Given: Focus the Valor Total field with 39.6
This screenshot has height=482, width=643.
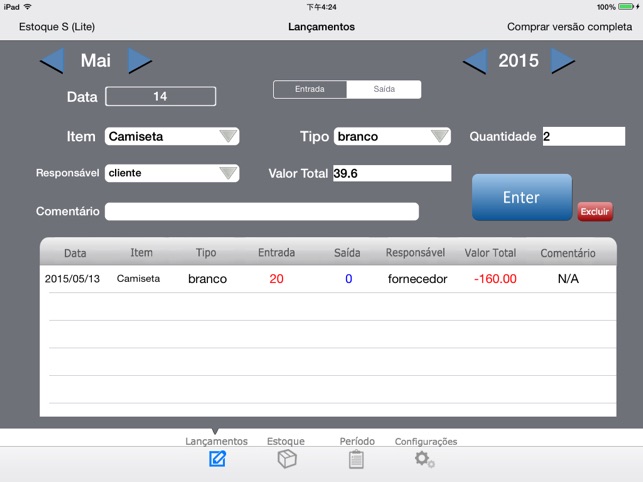Looking at the screenshot, I should tap(392, 173).
